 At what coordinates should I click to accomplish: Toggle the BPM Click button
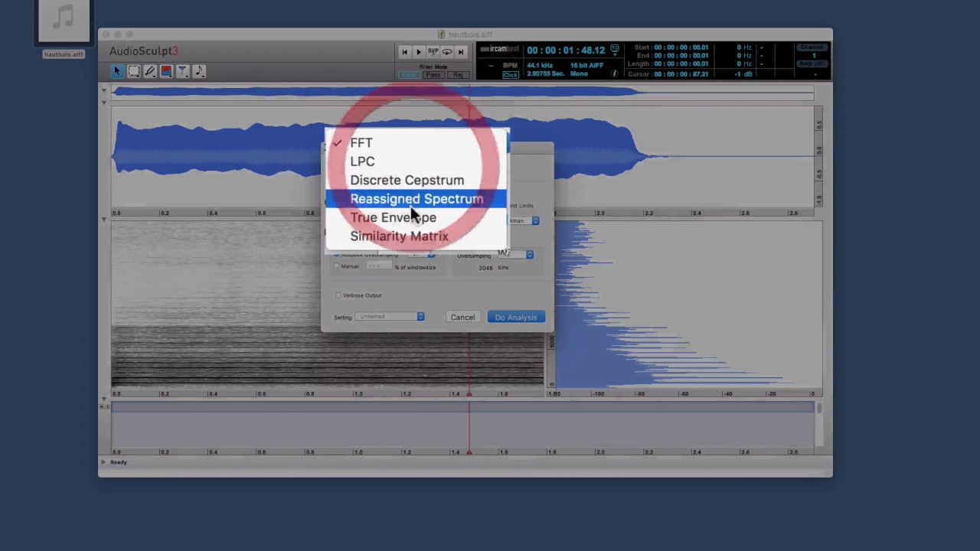click(510, 74)
